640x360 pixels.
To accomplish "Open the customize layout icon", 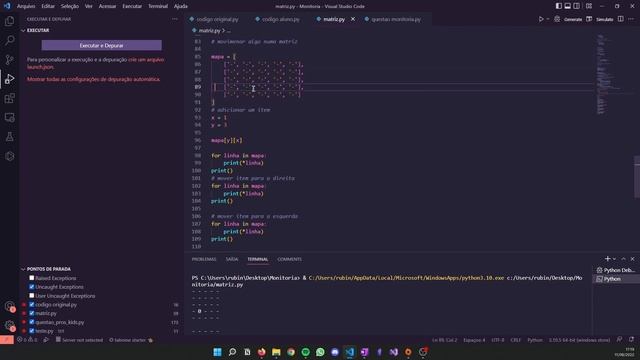I will pos(589,6).
